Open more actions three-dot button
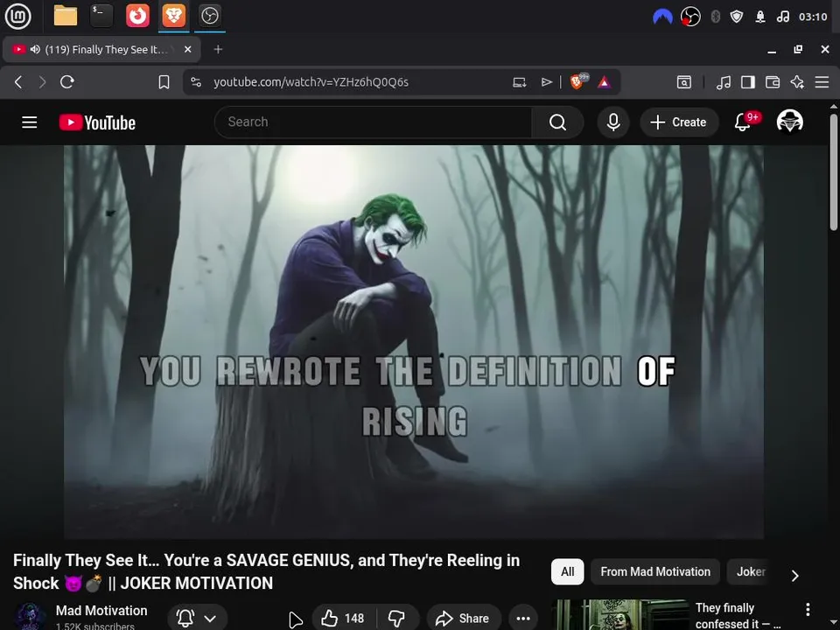The image size is (840, 630). [523, 619]
